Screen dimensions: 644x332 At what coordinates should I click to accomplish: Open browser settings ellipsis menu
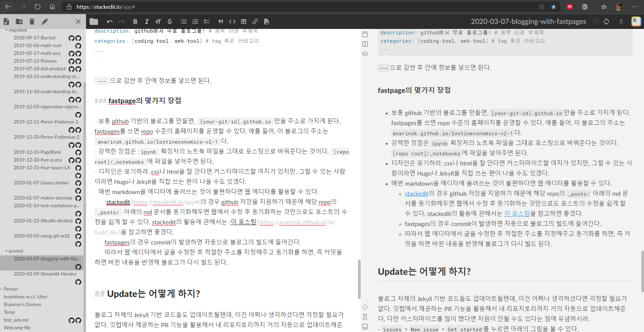tap(634, 7)
